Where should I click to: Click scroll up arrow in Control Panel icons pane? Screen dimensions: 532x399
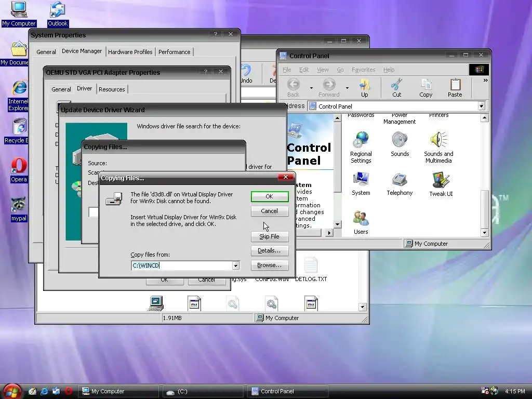[x=484, y=118]
